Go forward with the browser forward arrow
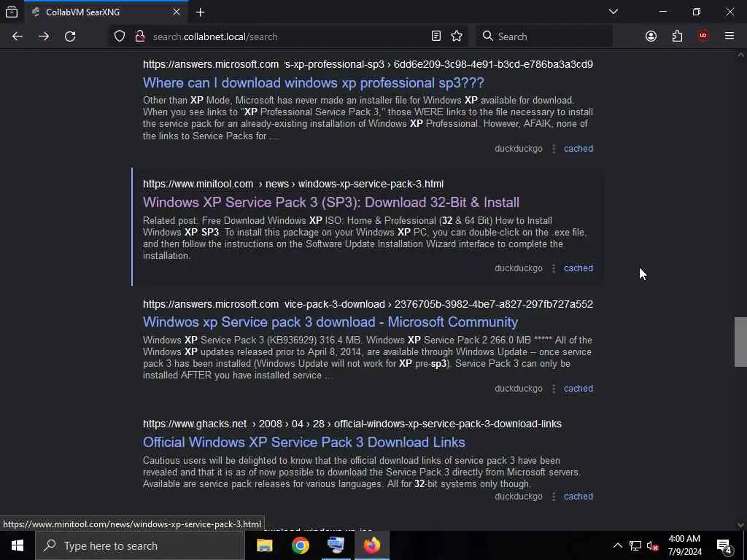Image resolution: width=747 pixels, height=560 pixels. 44,36
